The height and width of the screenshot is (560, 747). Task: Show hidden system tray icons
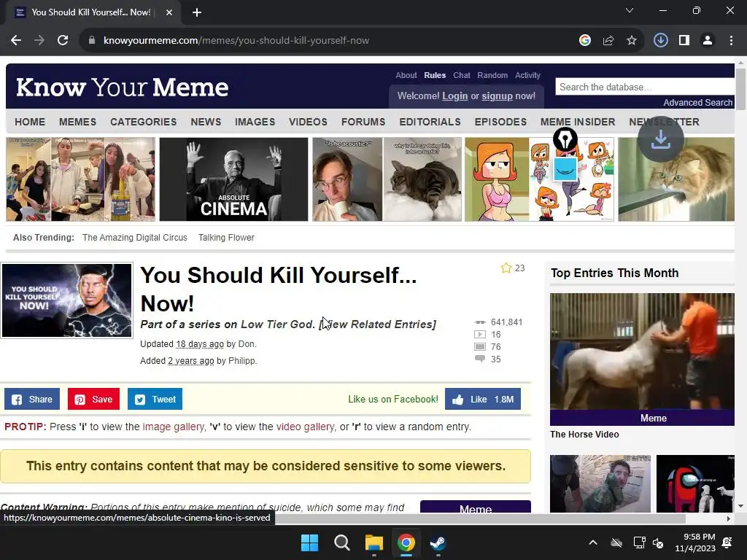coord(593,542)
